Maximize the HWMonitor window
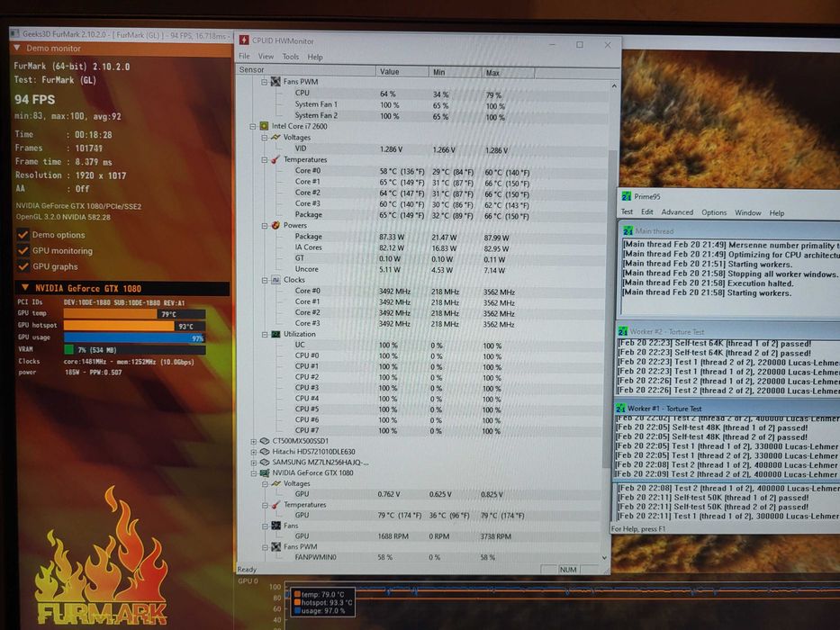Viewport: 840px width, 630px height. (x=580, y=44)
